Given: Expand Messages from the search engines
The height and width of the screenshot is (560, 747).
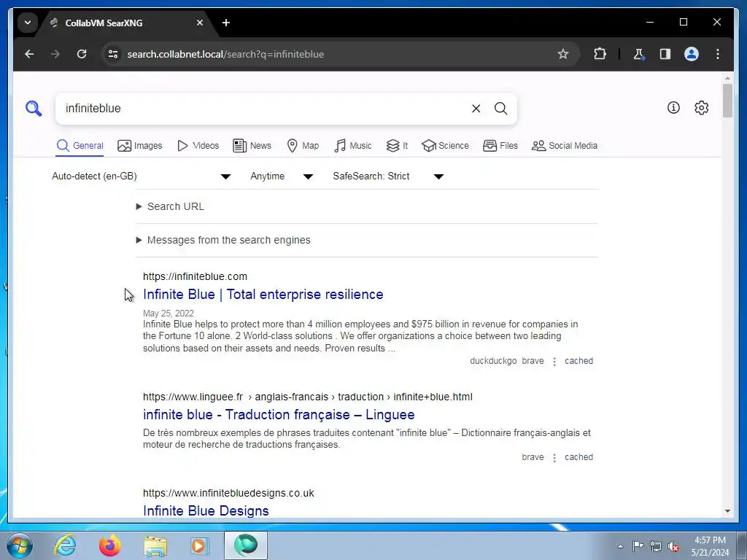Looking at the screenshot, I should point(223,240).
